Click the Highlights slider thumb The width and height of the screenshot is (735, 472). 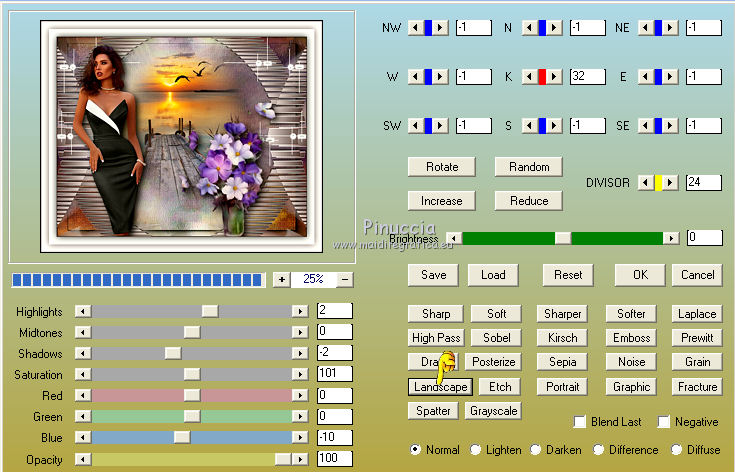tap(210, 311)
